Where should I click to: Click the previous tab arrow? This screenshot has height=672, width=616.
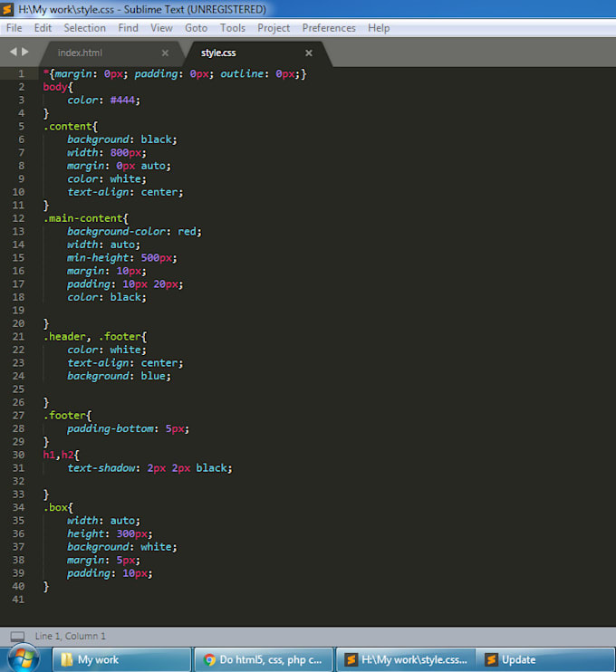pyautogui.click(x=13, y=52)
